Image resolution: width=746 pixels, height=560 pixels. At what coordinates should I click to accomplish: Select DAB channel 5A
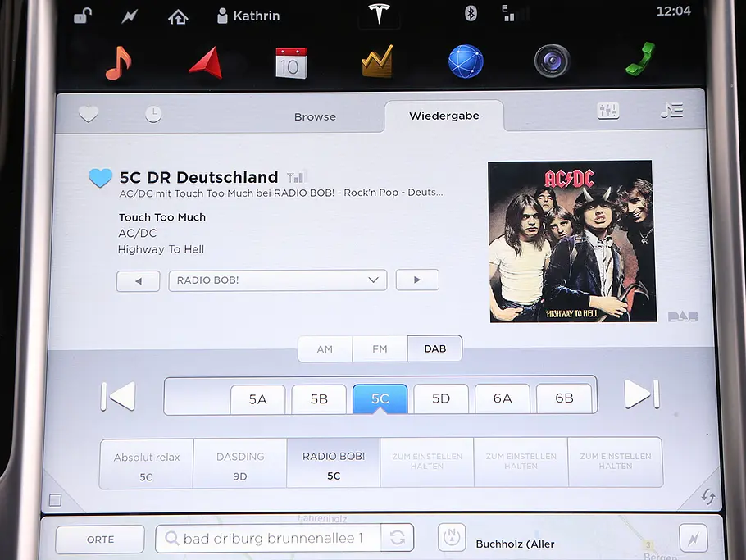click(x=258, y=399)
